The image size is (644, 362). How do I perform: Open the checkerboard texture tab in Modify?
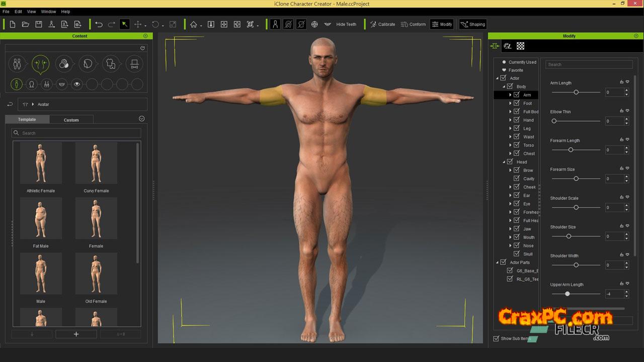pos(521,46)
